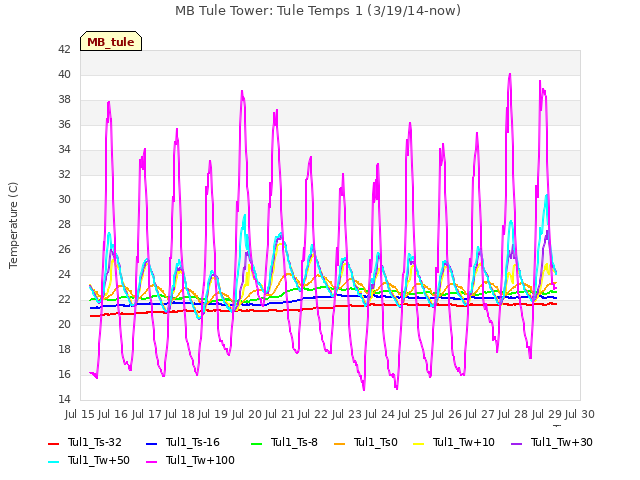
Task: Click the cyan Tul1_Tw+50 legend swatch
Action: 54,462
